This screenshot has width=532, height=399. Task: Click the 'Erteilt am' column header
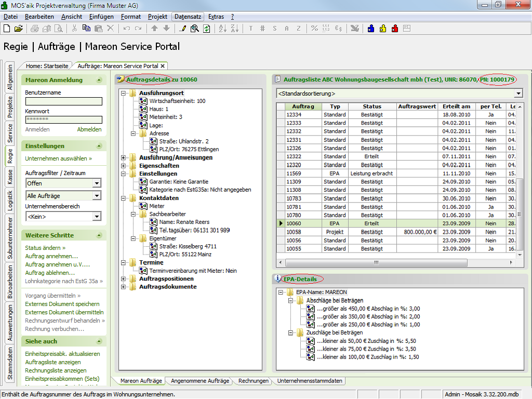456,107
